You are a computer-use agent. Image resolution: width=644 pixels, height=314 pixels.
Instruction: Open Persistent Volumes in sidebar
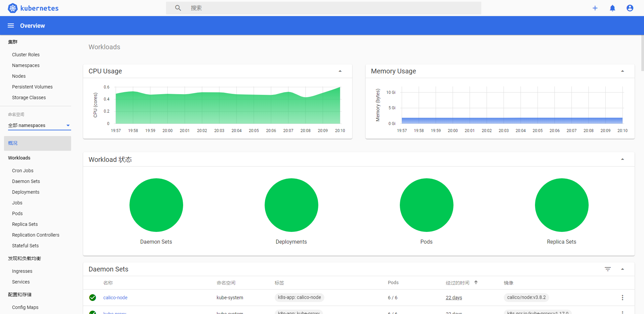click(32, 87)
